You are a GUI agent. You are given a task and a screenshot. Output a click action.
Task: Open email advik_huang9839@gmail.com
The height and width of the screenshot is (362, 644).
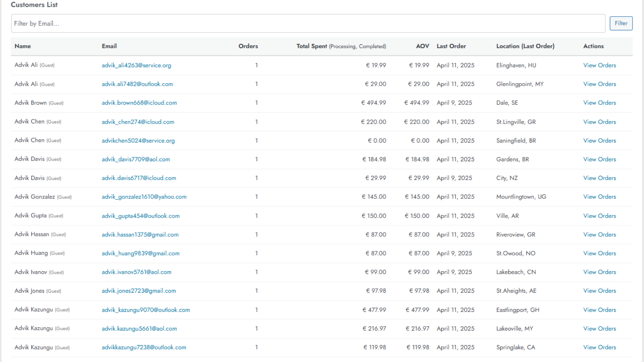pos(141,254)
